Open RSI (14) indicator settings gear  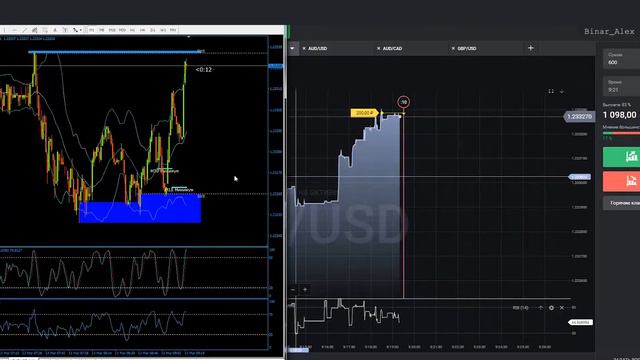[551, 308]
